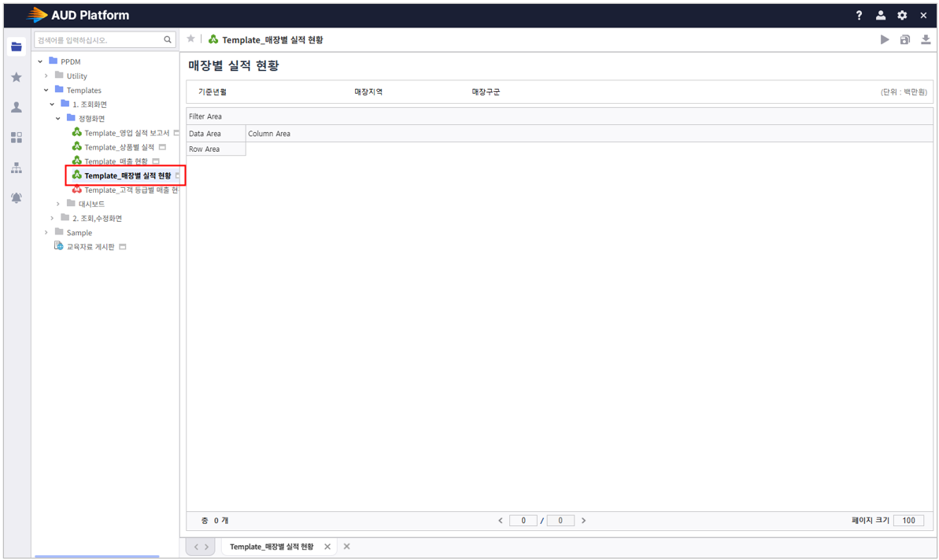
Task: Go to previous page arrow in pager
Action: (501, 521)
